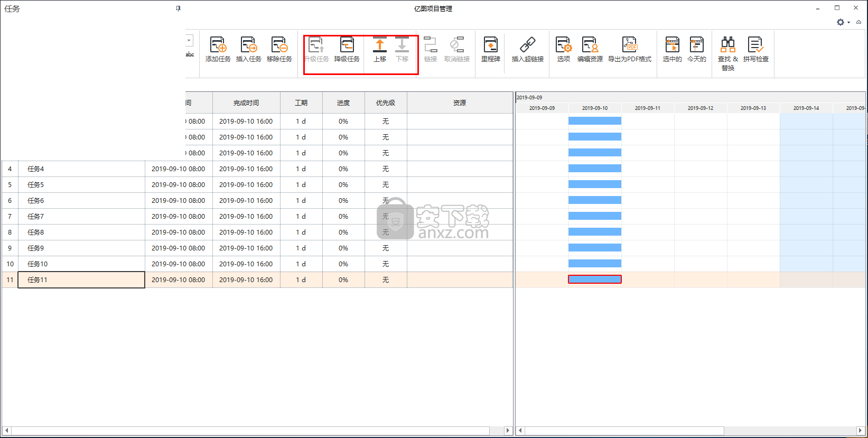
Task: Select row number 11 header
Action: coord(10,279)
